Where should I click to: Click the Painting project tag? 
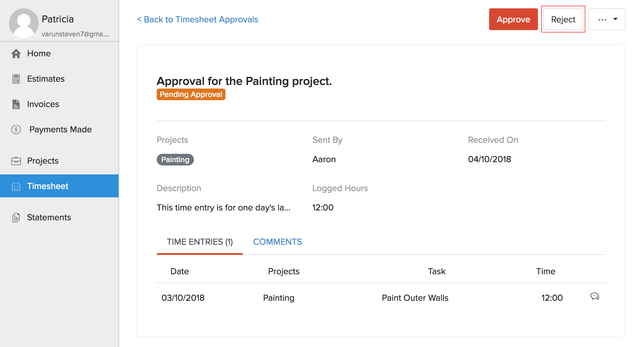click(x=175, y=159)
